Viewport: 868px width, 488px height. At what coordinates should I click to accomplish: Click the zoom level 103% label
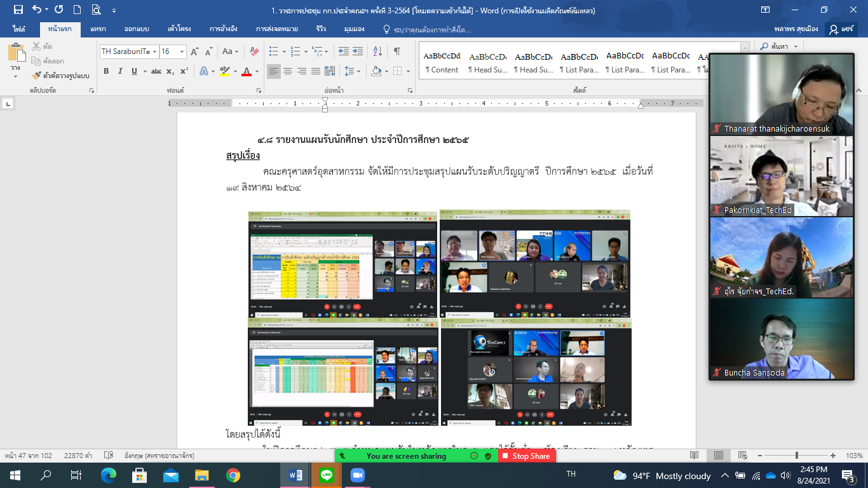(x=855, y=456)
